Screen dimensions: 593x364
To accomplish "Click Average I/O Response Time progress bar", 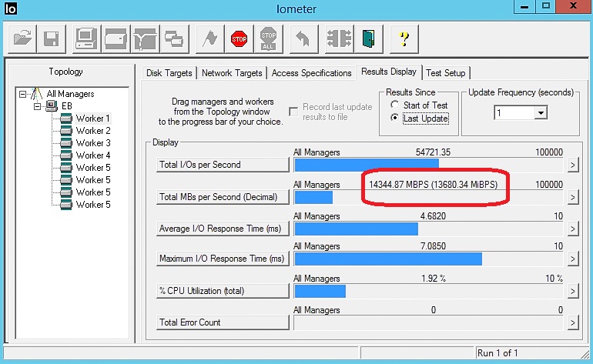I will [428, 229].
